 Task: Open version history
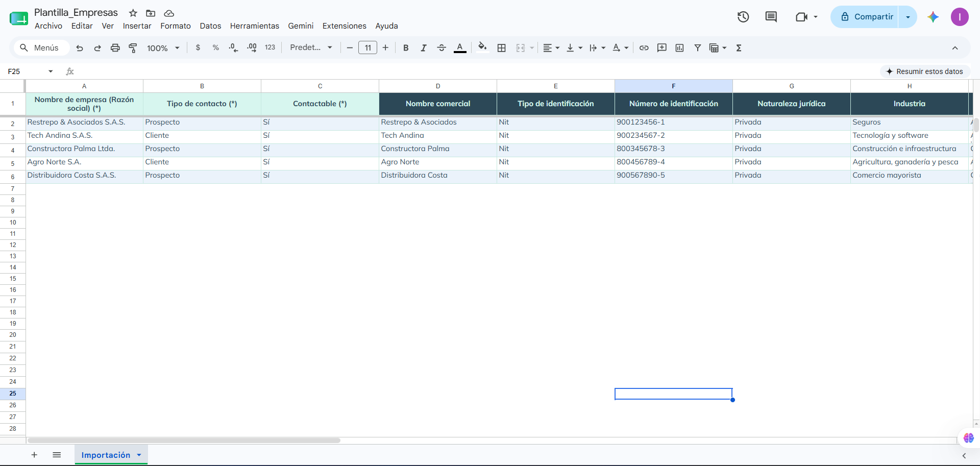tap(743, 17)
